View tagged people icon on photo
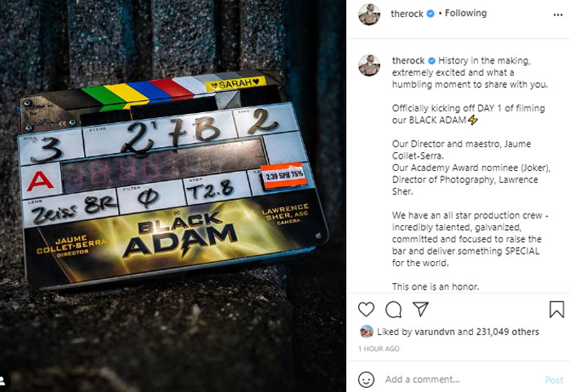Image resolution: width=570 pixels, height=392 pixels. pyautogui.click(x=2, y=381)
